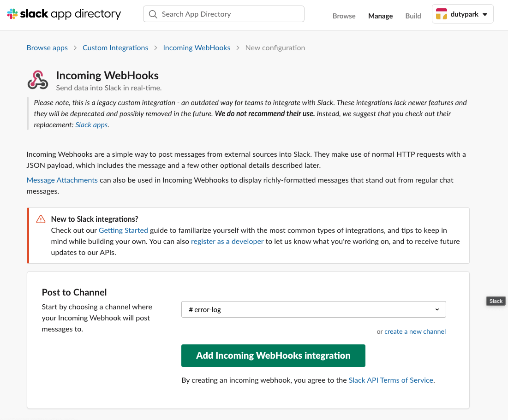
Task: Open the Getting Started guide link
Action: [x=123, y=230]
